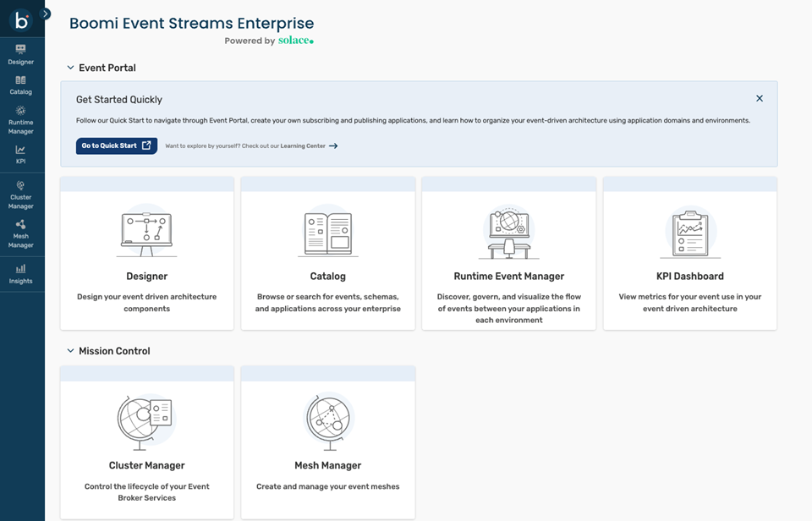
Task: Open Designer from the left sidebar
Action: pyautogui.click(x=21, y=54)
